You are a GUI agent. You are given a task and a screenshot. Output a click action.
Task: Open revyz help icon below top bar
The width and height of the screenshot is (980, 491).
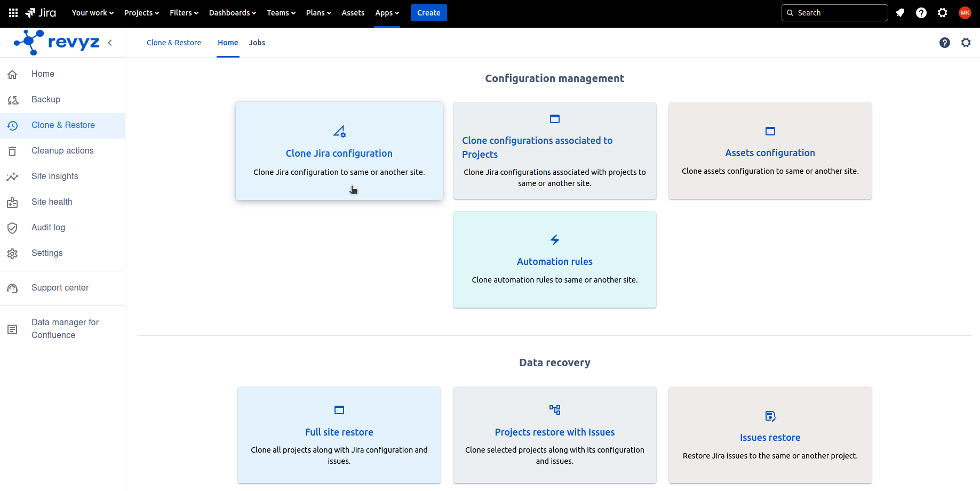coord(944,43)
